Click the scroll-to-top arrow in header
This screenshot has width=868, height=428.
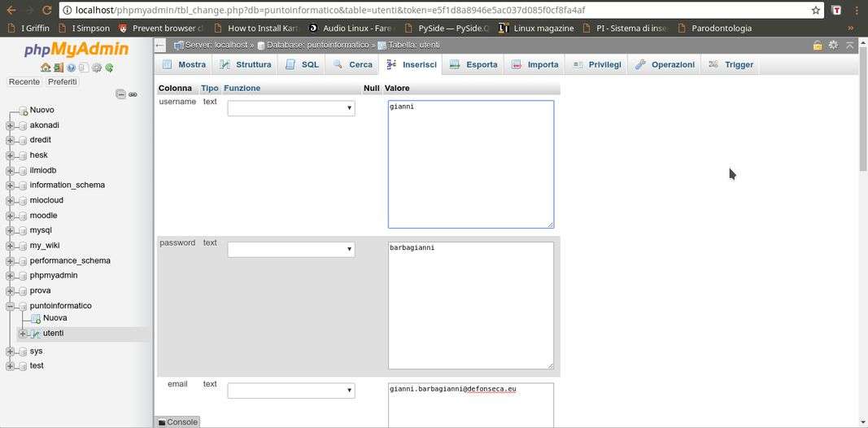[850, 46]
